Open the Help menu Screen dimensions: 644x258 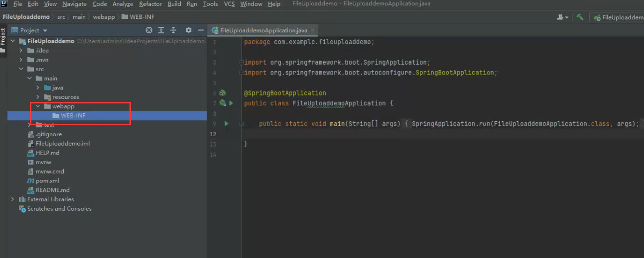click(274, 4)
